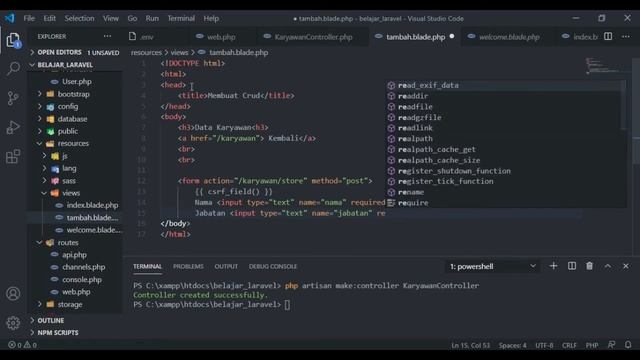Viewport: 640px width, 360px height.
Task: Switch to .env editor tab
Action: click(x=147, y=37)
